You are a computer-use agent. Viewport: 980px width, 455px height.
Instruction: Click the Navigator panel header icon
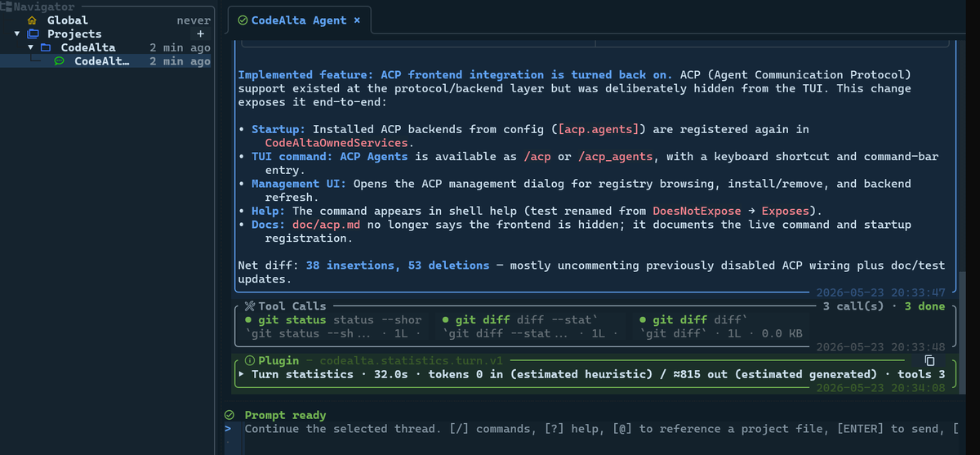pyautogui.click(x=7, y=7)
